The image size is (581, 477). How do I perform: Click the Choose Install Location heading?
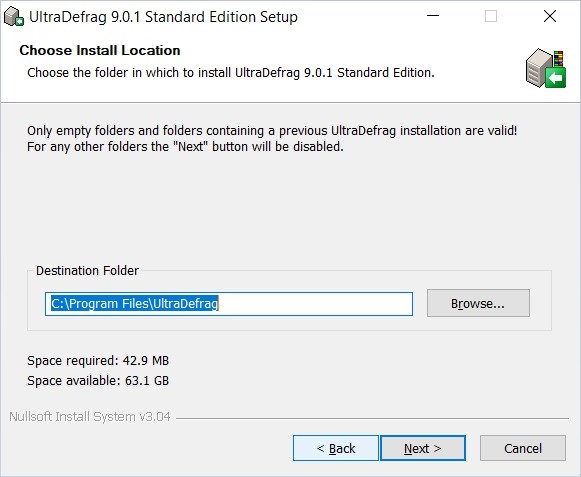pyautogui.click(x=100, y=50)
